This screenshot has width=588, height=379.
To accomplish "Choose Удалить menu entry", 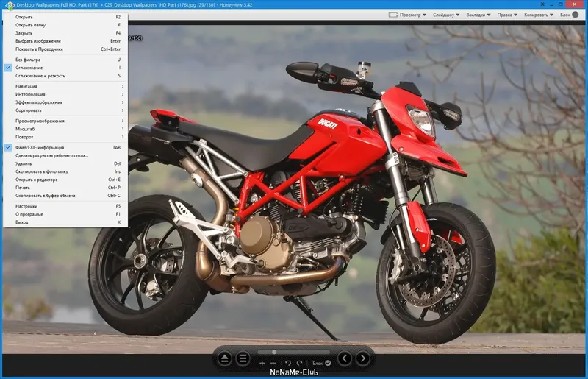I will tap(65, 164).
